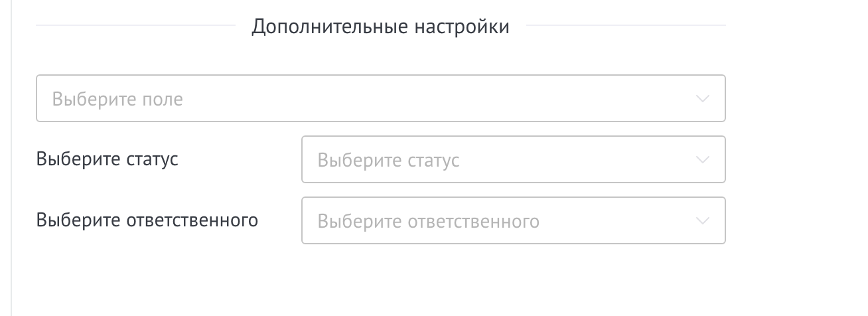Click the chevron arrow in the responsible selector
868x316 pixels.
[703, 220]
